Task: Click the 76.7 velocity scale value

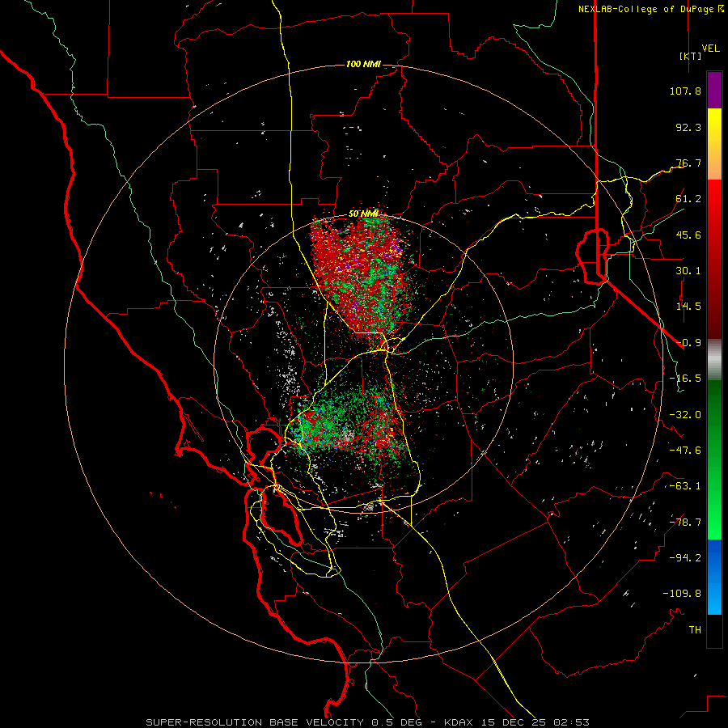Action: tap(688, 163)
